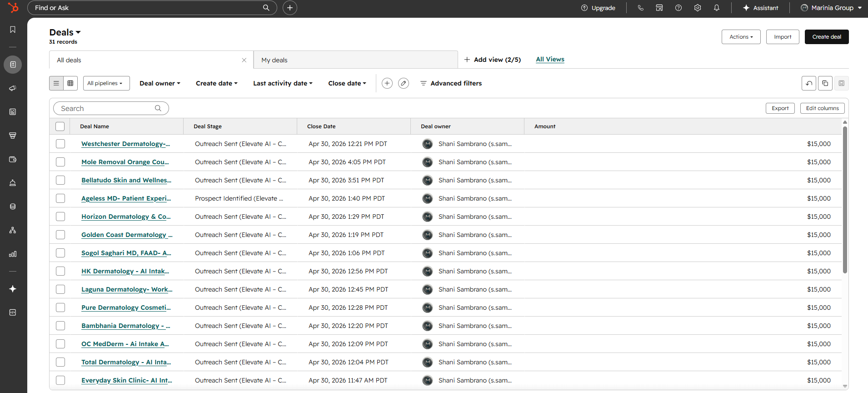This screenshot has height=393, width=868.
Task: Open the Close date filter dropdown
Action: point(347,83)
